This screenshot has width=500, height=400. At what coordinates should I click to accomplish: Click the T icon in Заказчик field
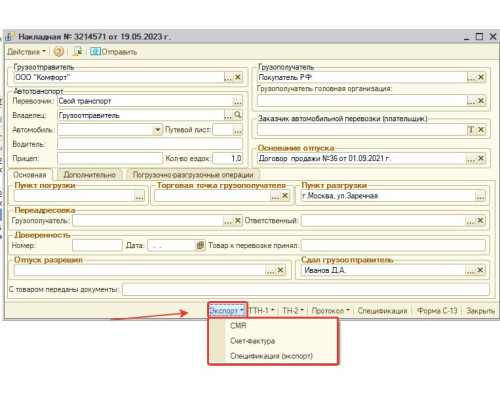tap(471, 130)
